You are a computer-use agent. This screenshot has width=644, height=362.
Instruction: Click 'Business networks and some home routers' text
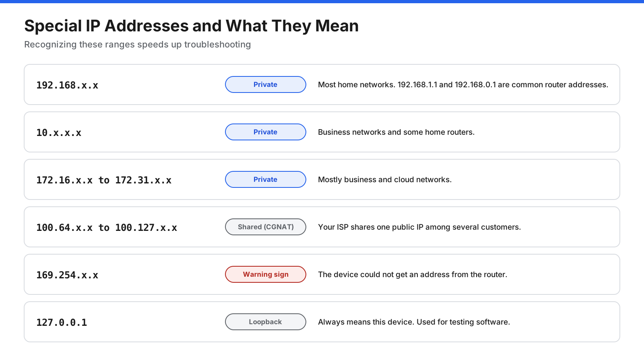click(x=396, y=132)
